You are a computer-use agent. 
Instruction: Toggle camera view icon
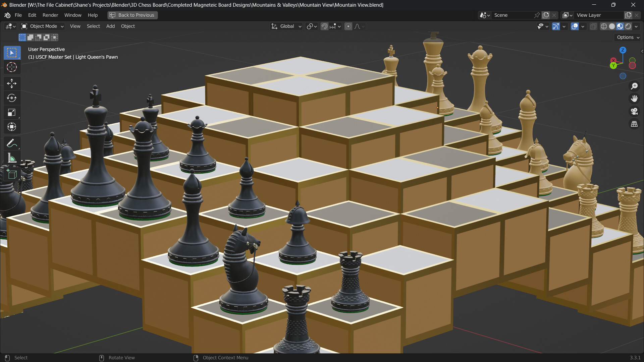(x=634, y=111)
